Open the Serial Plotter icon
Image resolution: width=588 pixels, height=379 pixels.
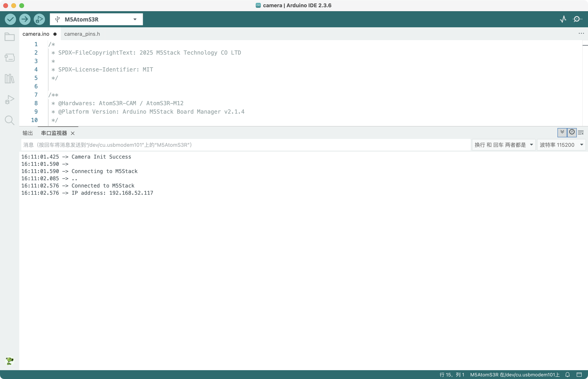point(563,19)
